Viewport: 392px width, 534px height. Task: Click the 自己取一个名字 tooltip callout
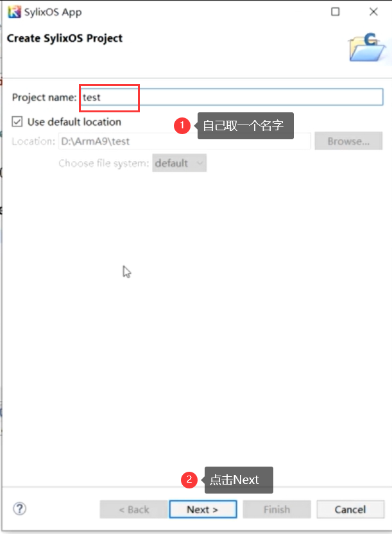245,126
